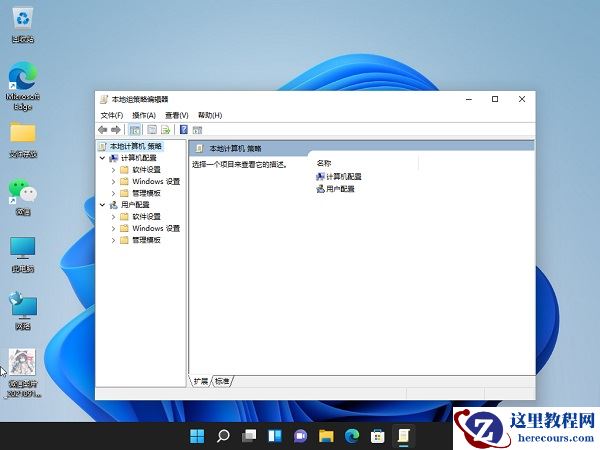
Task: Collapse the 计算机配置 node
Action: (x=103, y=158)
